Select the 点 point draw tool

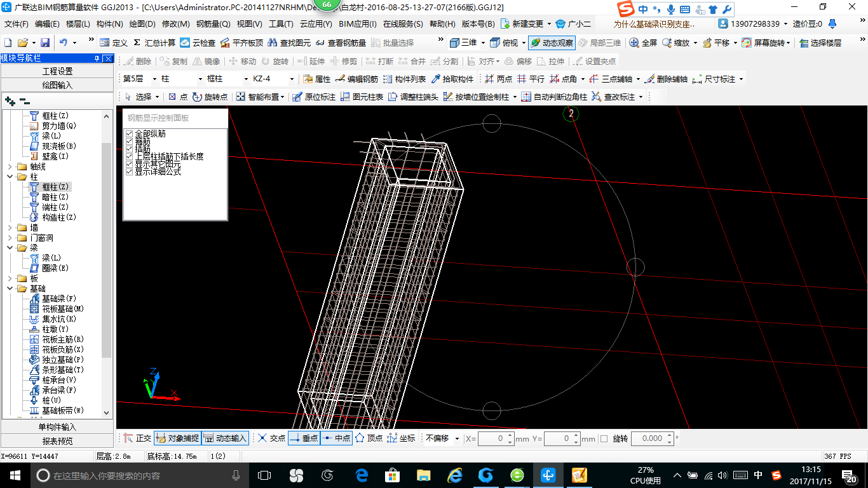point(178,97)
